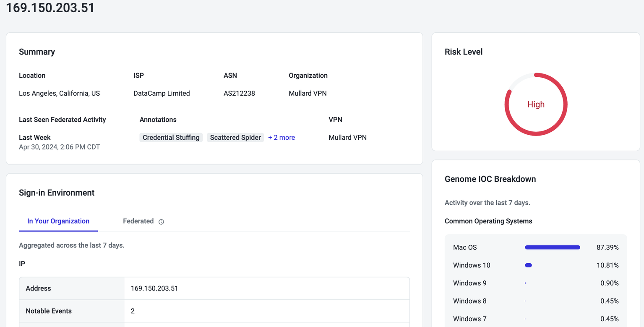Click the Address value in the IP table

pyautogui.click(x=154, y=288)
